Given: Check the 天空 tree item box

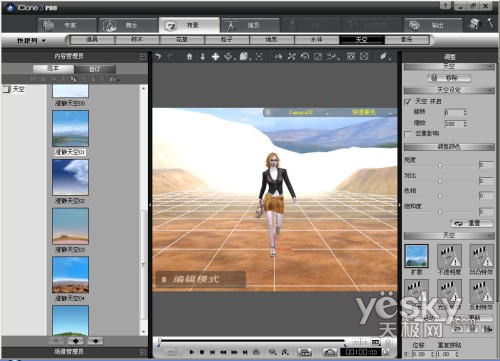Looking at the screenshot, I should click(x=6, y=89).
